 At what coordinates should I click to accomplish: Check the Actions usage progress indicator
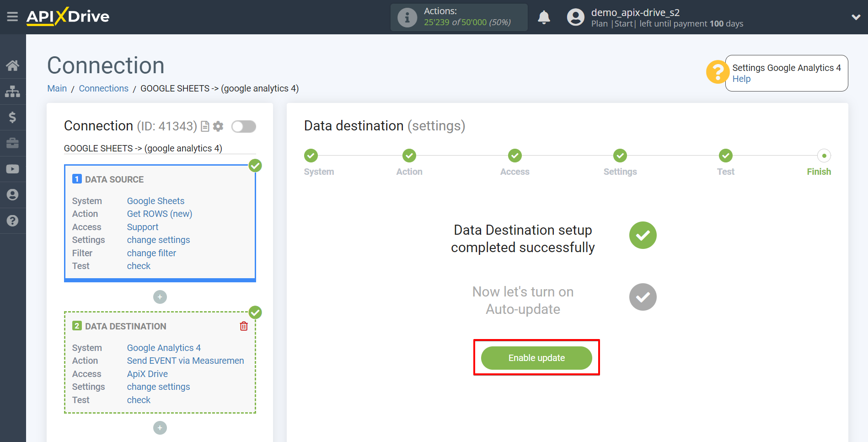458,17
